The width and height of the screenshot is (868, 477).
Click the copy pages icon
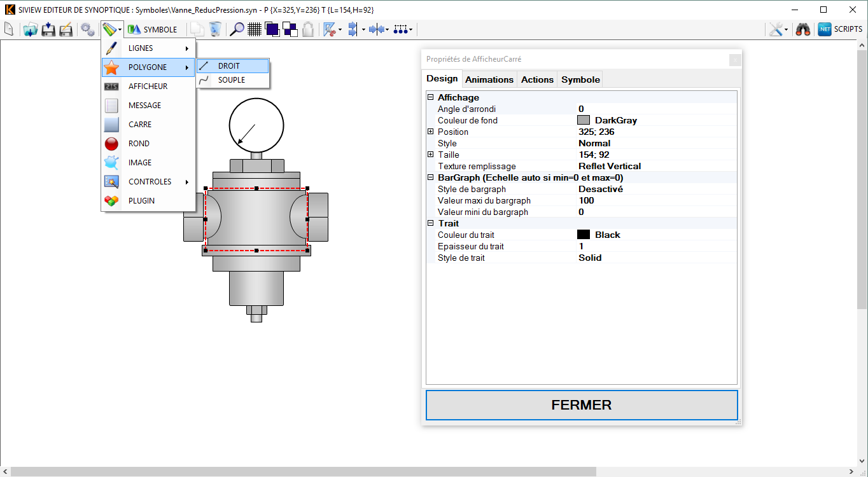pyautogui.click(x=198, y=29)
